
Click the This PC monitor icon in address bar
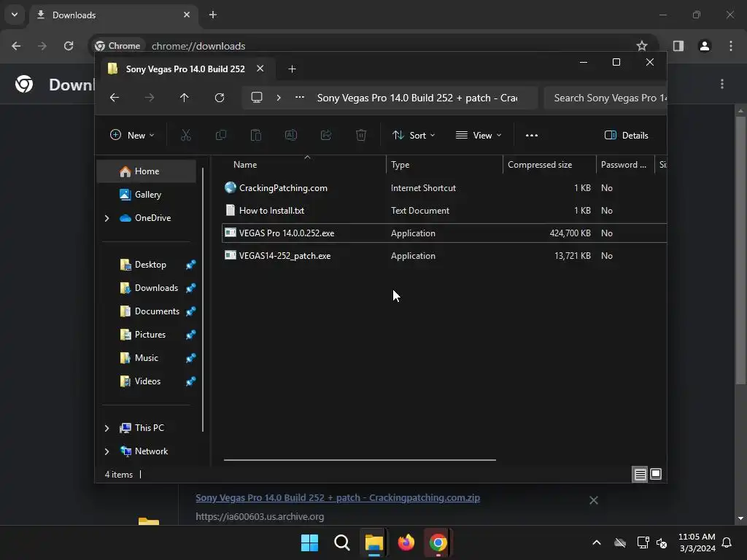click(x=257, y=98)
